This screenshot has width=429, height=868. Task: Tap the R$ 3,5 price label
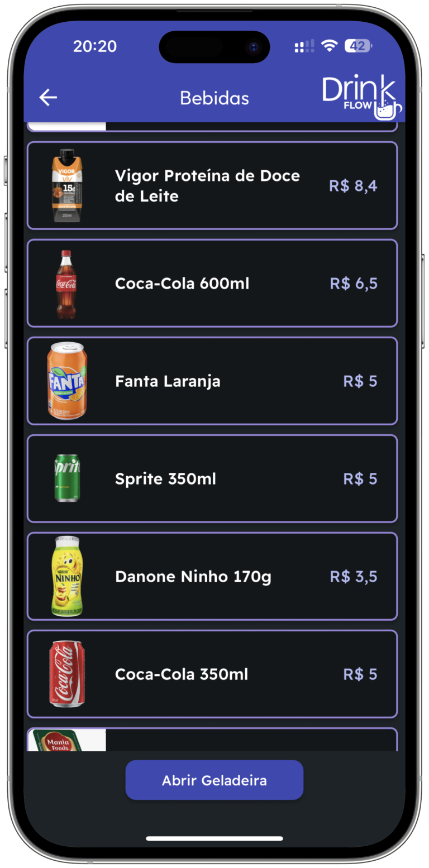click(x=354, y=577)
